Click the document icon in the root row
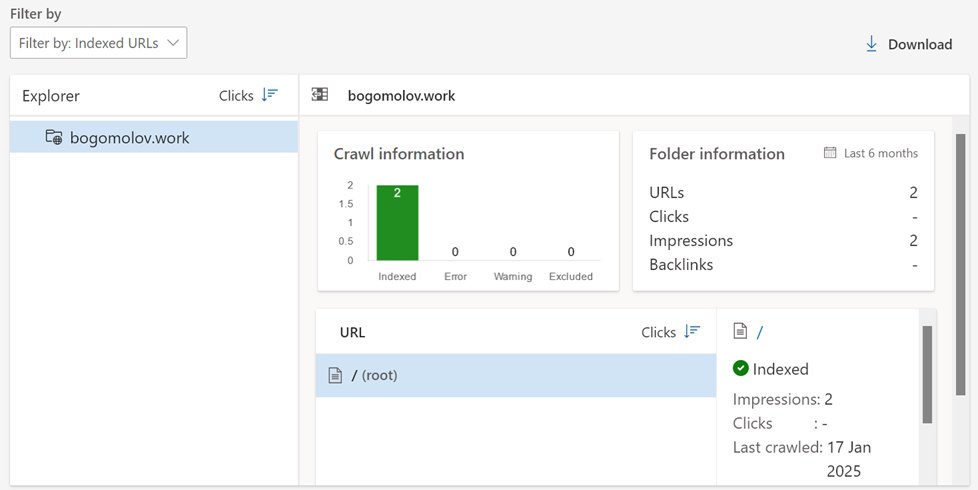This screenshot has height=490, width=978. click(336, 375)
